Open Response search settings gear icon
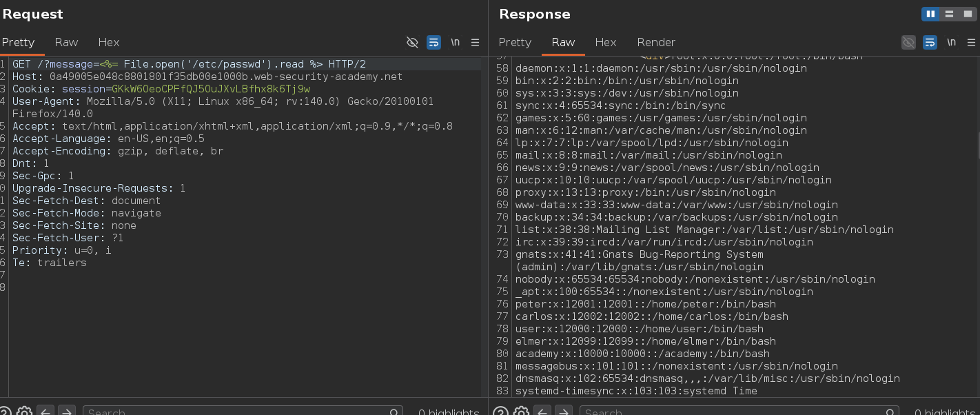Image resolution: width=980 pixels, height=415 pixels. point(521,412)
